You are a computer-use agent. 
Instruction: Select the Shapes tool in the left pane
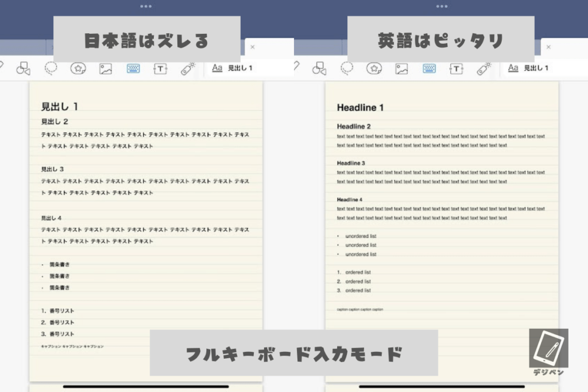23,69
